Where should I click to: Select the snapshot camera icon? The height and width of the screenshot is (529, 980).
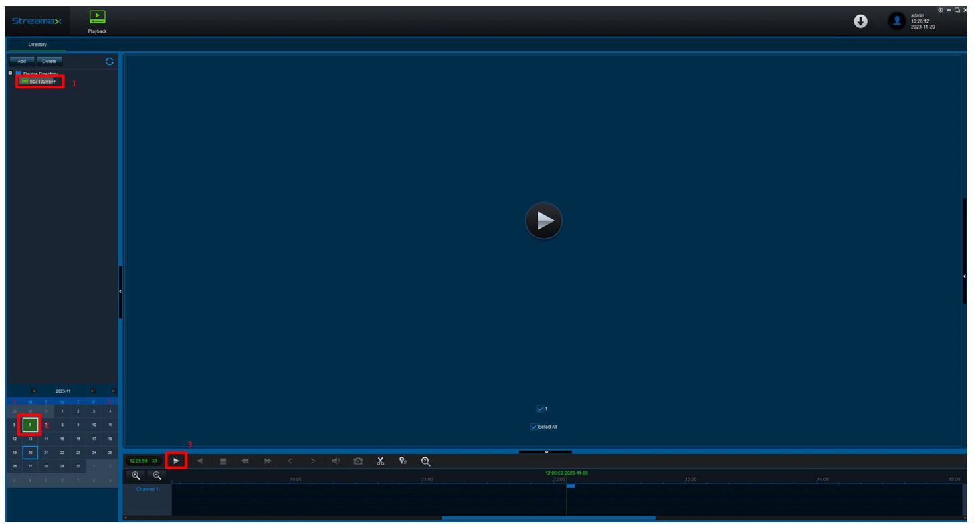357,461
